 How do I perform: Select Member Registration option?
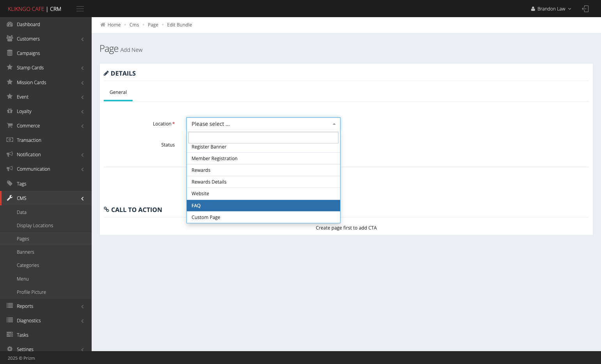click(263, 159)
